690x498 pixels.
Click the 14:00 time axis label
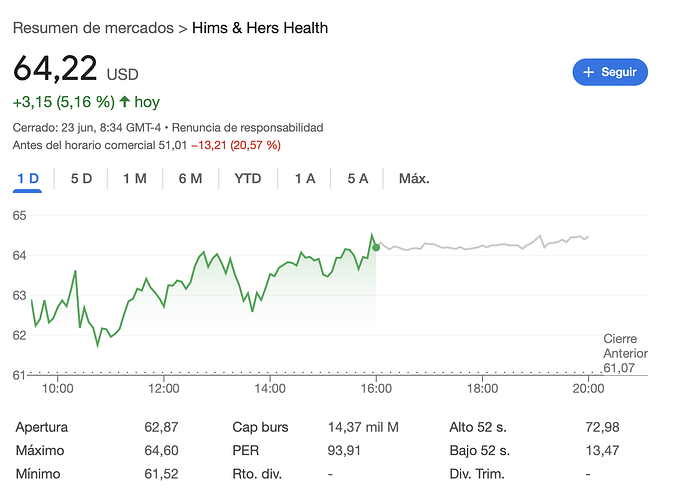coord(270,388)
